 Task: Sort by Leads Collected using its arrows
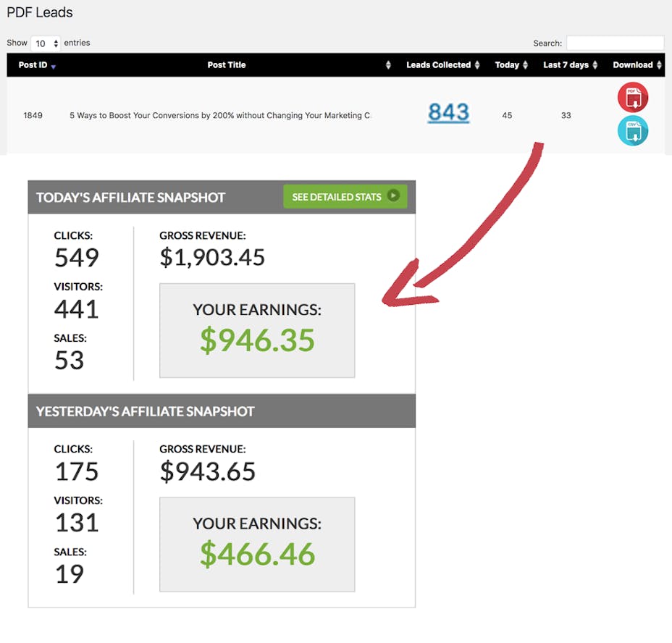(x=477, y=65)
